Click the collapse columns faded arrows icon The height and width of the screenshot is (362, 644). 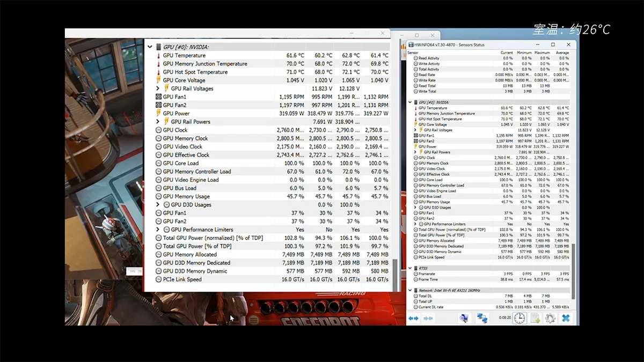(x=428, y=319)
